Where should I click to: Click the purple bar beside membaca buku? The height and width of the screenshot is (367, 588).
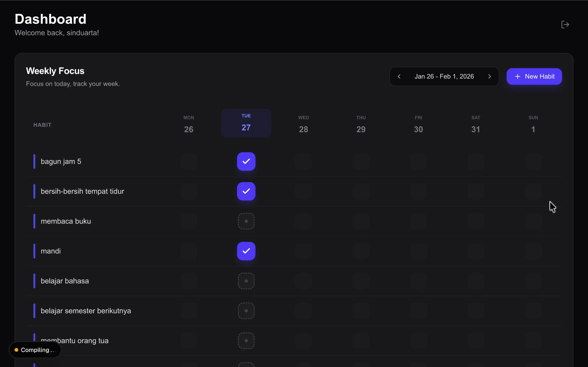coord(34,221)
